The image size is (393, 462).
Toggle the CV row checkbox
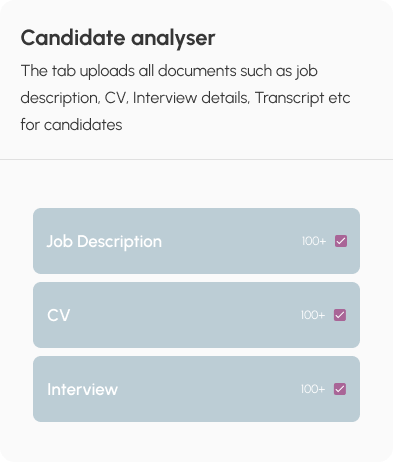(x=340, y=315)
